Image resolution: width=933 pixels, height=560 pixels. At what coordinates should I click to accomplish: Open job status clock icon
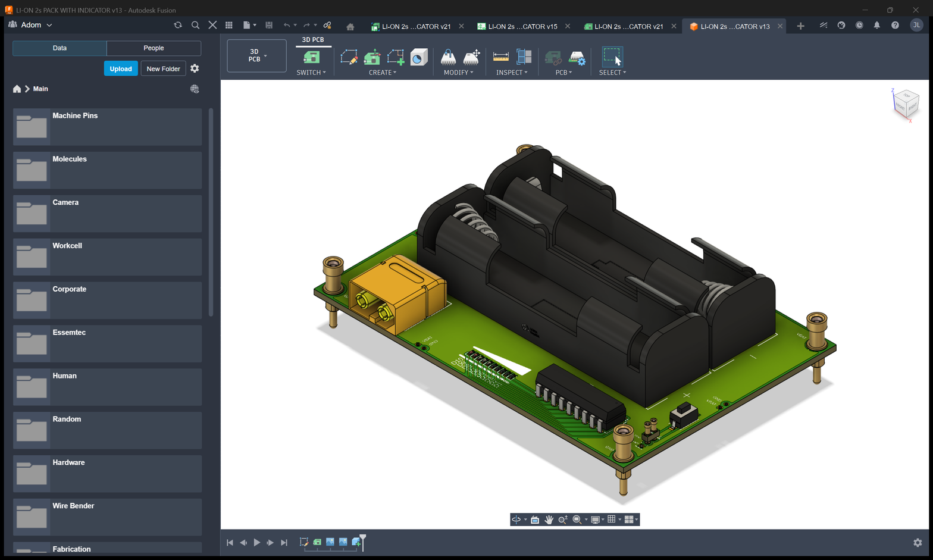coord(859,25)
